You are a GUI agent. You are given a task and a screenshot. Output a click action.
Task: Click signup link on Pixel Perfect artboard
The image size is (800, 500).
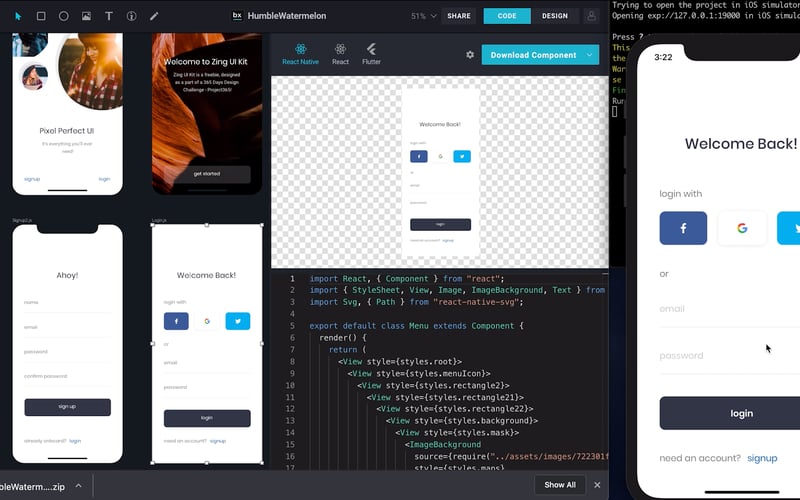(32, 179)
